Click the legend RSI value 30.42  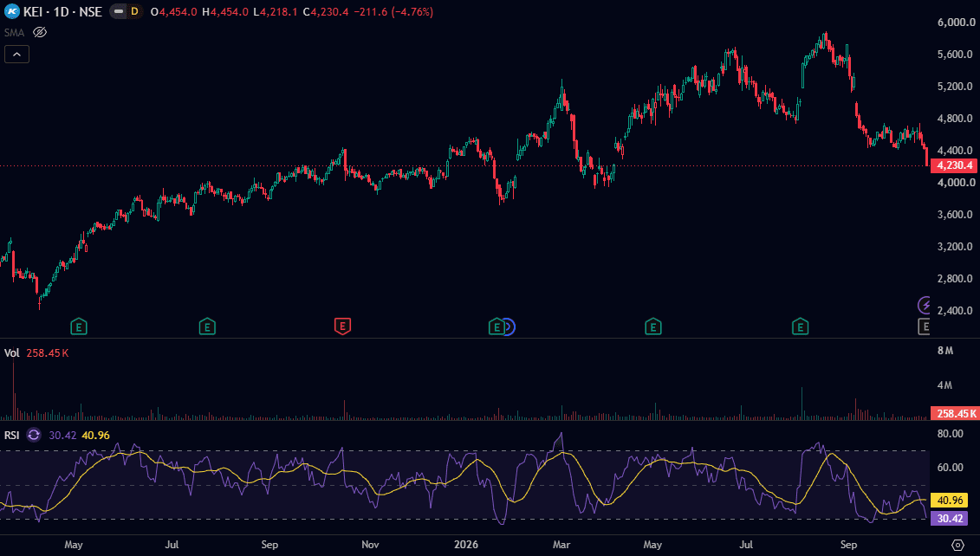tap(62, 436)
